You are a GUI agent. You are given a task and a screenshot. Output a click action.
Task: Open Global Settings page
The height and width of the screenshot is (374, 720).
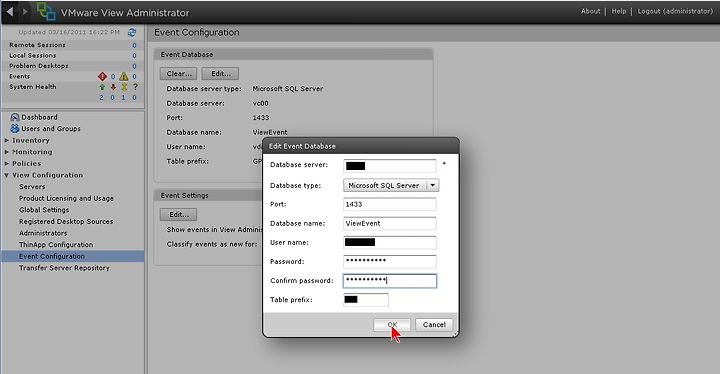44,210
